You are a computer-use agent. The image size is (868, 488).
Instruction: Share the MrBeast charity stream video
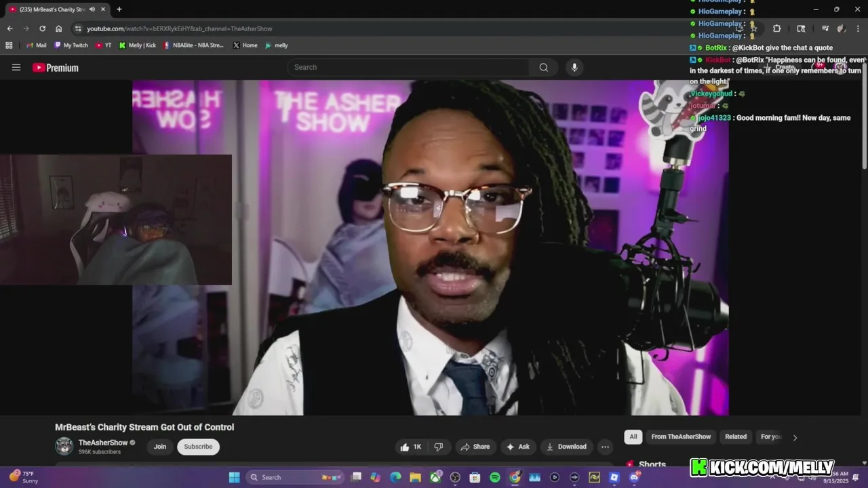475,447
